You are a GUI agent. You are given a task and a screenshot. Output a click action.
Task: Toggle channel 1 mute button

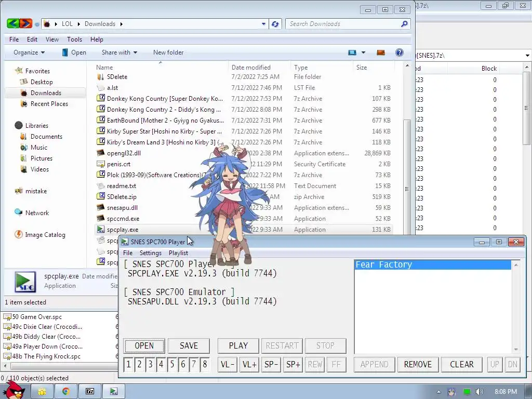pos(128,364)
